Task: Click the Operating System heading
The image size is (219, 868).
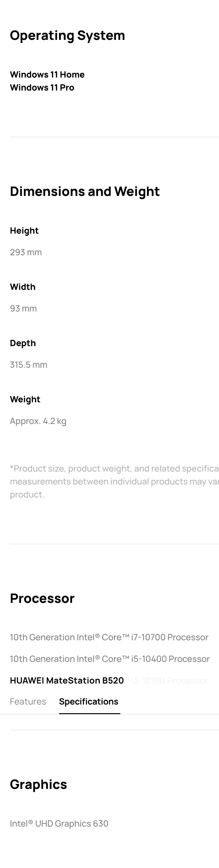Action: coord(67,35)
